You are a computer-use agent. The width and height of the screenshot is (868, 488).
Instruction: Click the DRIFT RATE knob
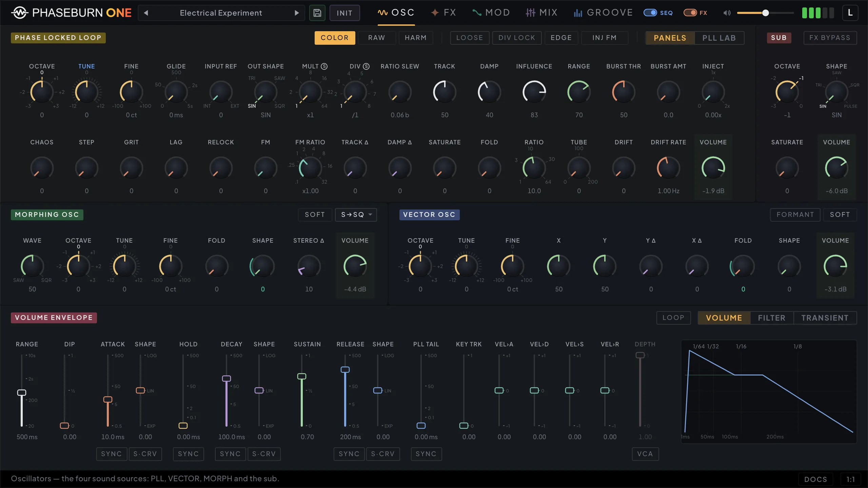[x=669, y=167]
